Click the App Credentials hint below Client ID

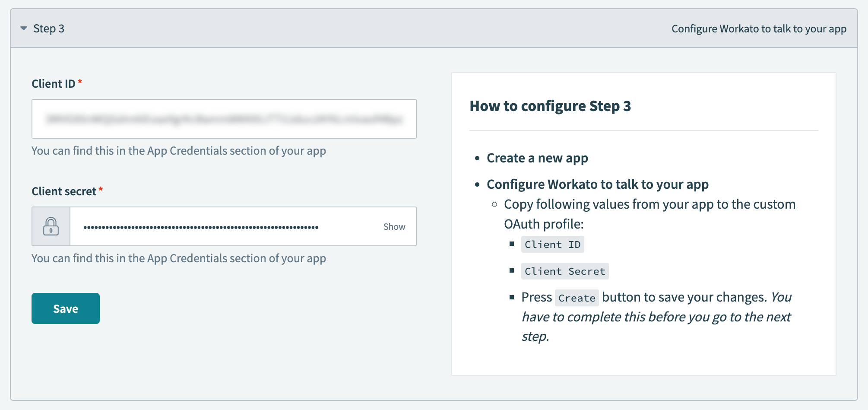[x=178, y=151]
